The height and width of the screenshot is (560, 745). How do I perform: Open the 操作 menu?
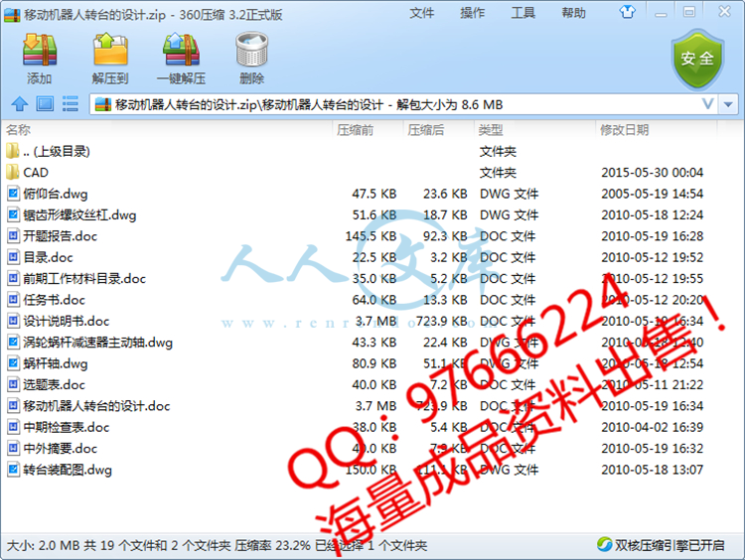click(x=472, y=13)
